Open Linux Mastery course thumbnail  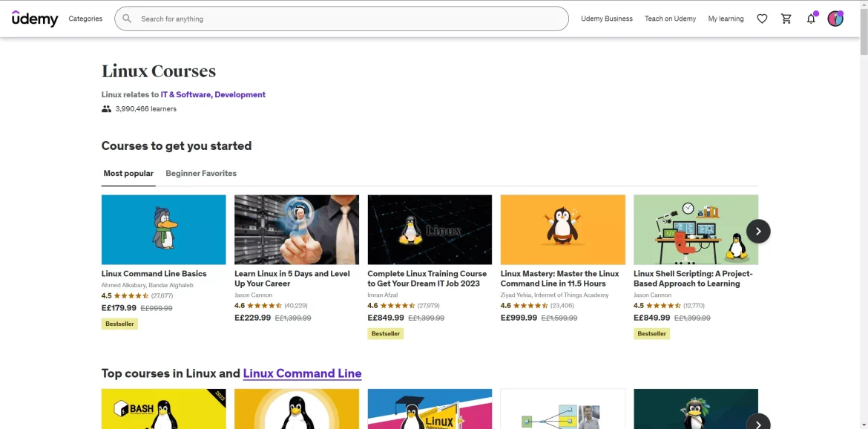(x=563, y=229)
